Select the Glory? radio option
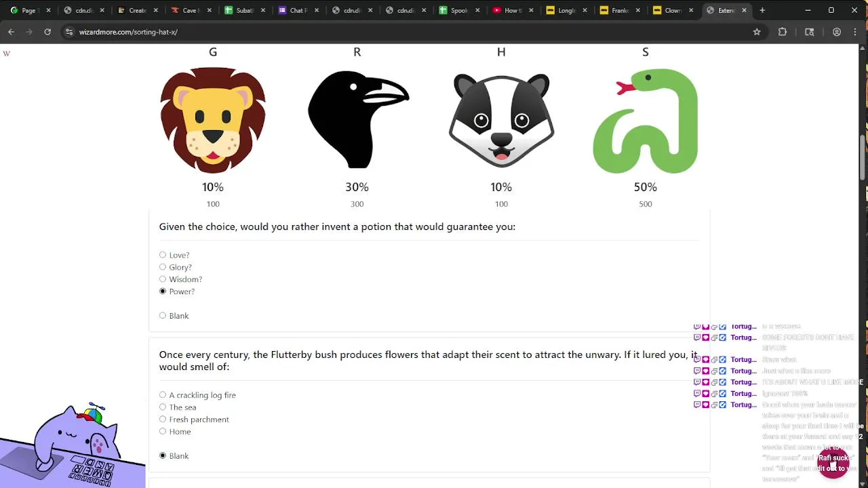 [163, 267]
